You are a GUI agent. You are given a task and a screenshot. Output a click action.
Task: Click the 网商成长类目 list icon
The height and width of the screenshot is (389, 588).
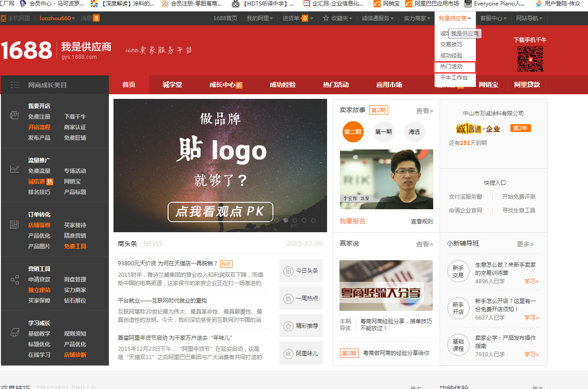point(15,85)
